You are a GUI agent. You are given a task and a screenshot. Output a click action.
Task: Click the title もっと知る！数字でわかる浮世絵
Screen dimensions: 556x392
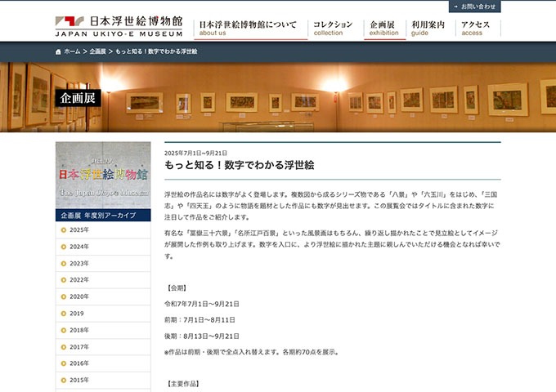coord(240,165)
